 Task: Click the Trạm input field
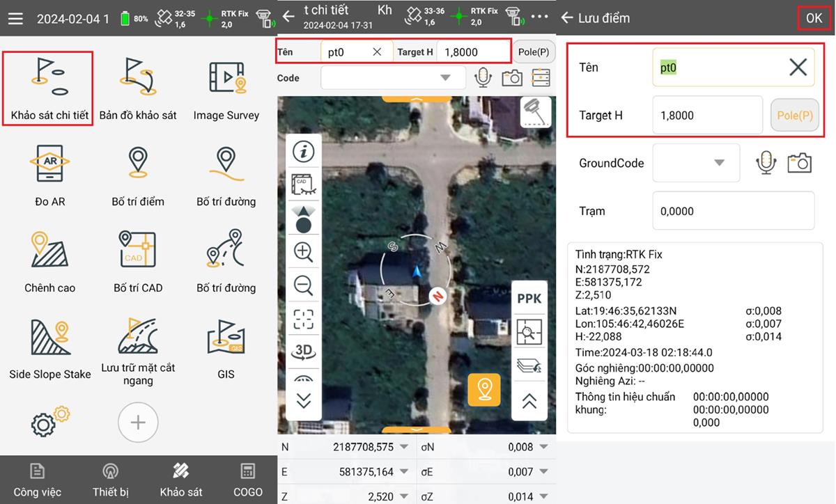click(733, 211)
